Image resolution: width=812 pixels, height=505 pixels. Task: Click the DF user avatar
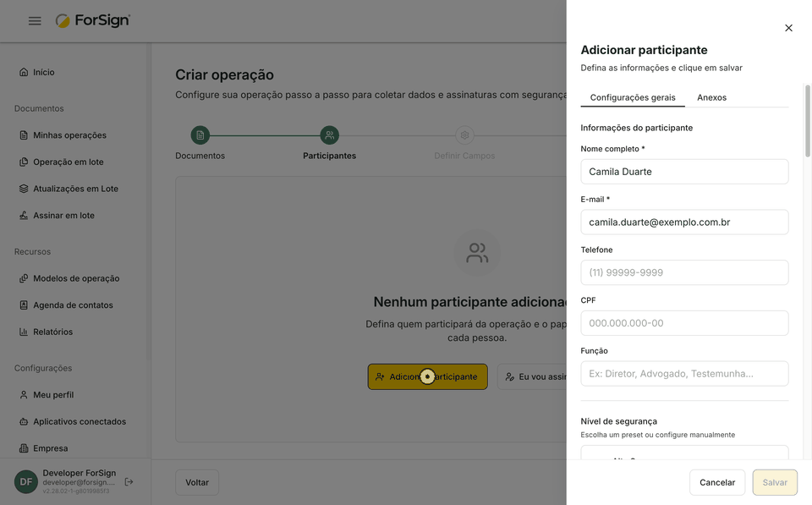[26, 481]
